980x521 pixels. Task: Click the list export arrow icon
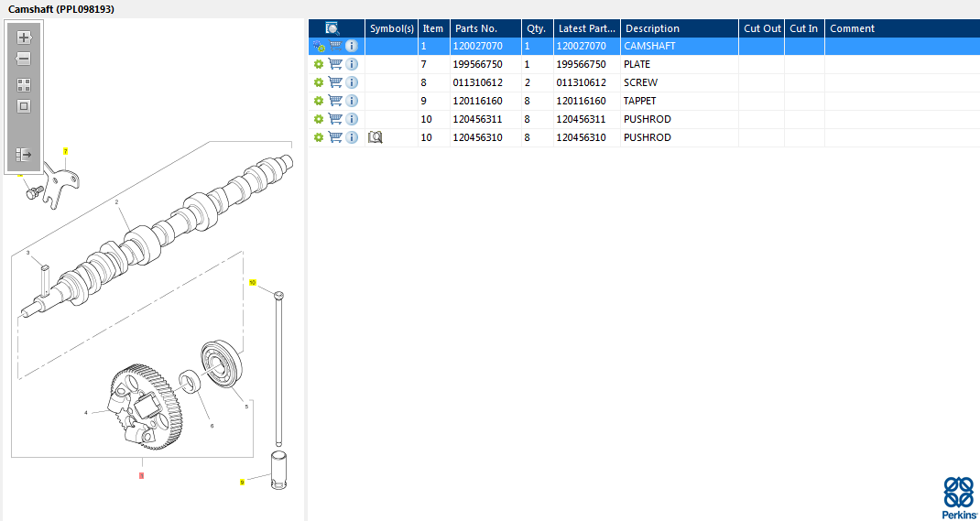click(x=24, y=155)
